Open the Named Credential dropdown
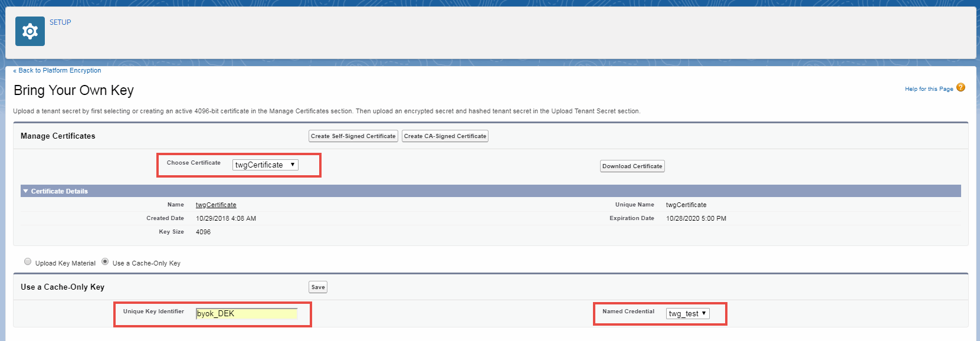This screenshot has height=341, width=980. coord(687,314)
